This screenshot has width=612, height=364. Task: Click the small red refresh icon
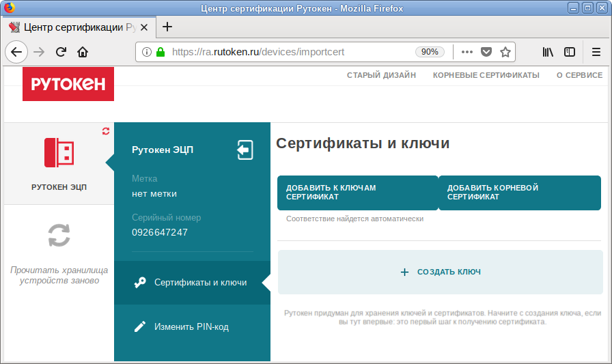point(106,131)
